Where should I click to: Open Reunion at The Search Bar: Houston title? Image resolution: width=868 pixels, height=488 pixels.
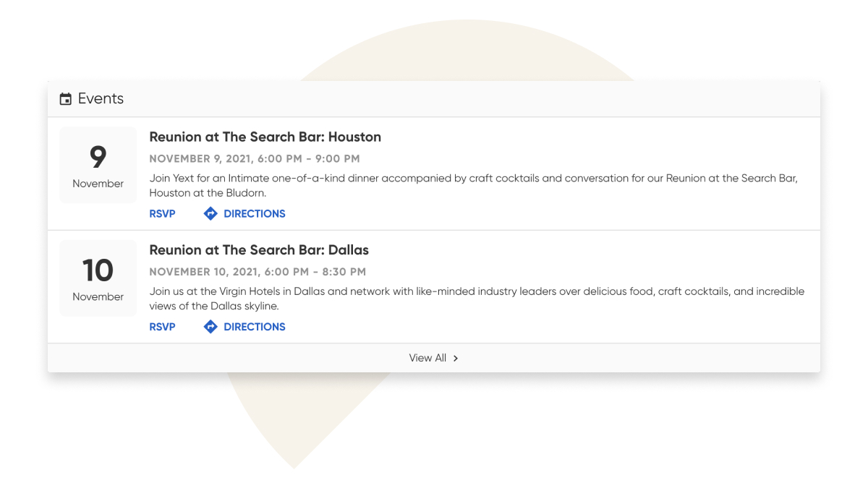pyautogui.click(x=265, y=137)
